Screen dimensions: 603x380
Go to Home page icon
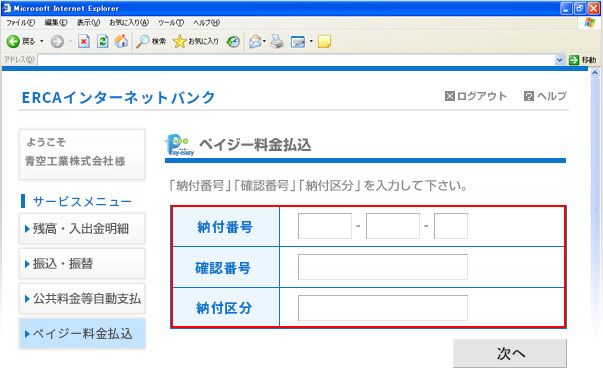click(121, 41)
